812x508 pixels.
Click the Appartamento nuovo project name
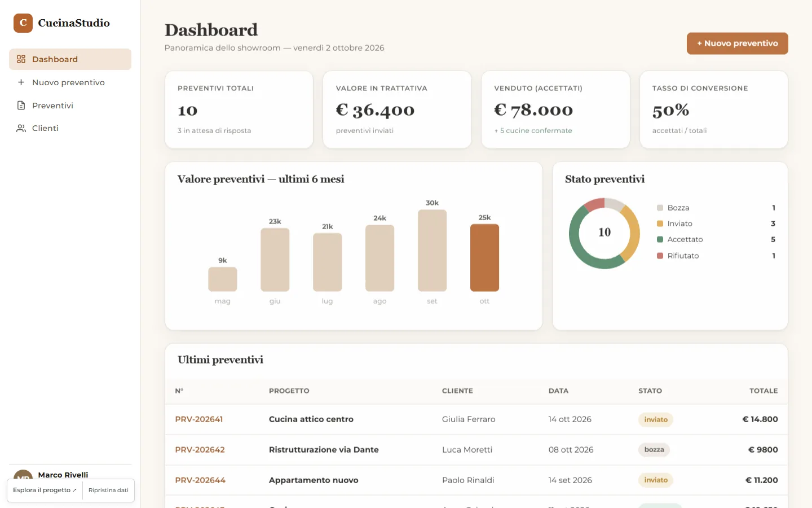(314, 480)
